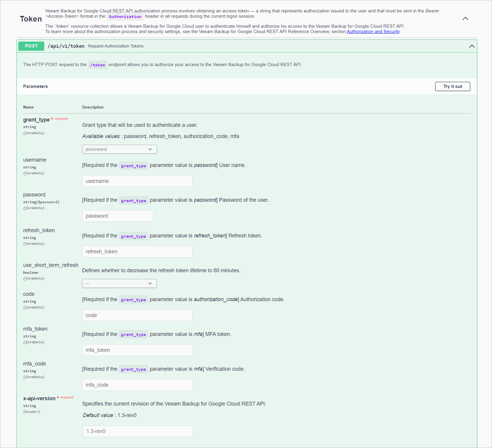
Task: Click the Available values list text
Action: pos(161,136)
